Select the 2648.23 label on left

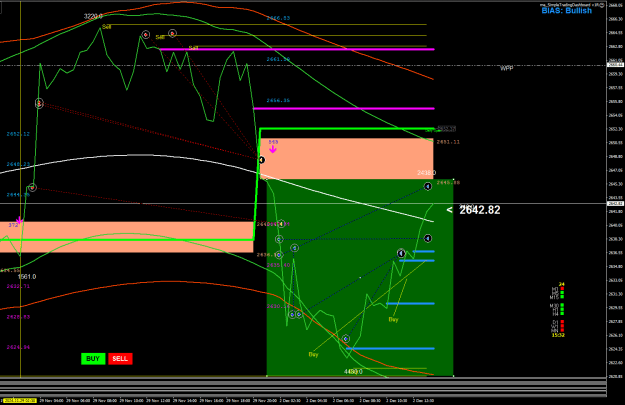(x=18, y=164)
